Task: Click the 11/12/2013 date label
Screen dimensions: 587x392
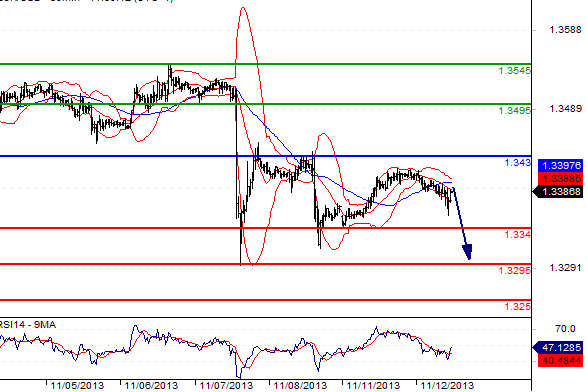Action: click(x=447, y=385)
